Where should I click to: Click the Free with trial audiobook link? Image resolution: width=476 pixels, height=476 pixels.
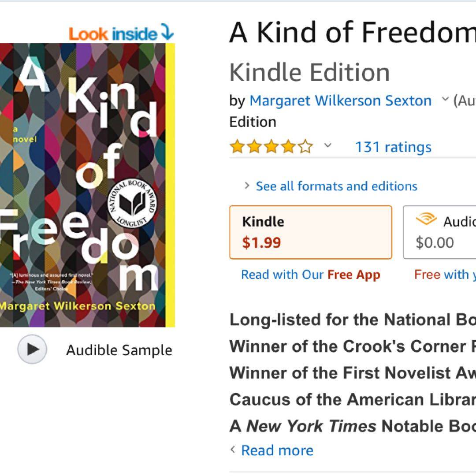(x=444, y=275)
